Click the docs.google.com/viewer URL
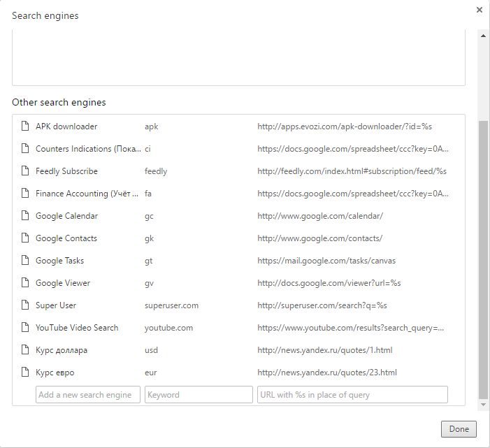Viewport: 490px width, 448px height. [329, 283]
